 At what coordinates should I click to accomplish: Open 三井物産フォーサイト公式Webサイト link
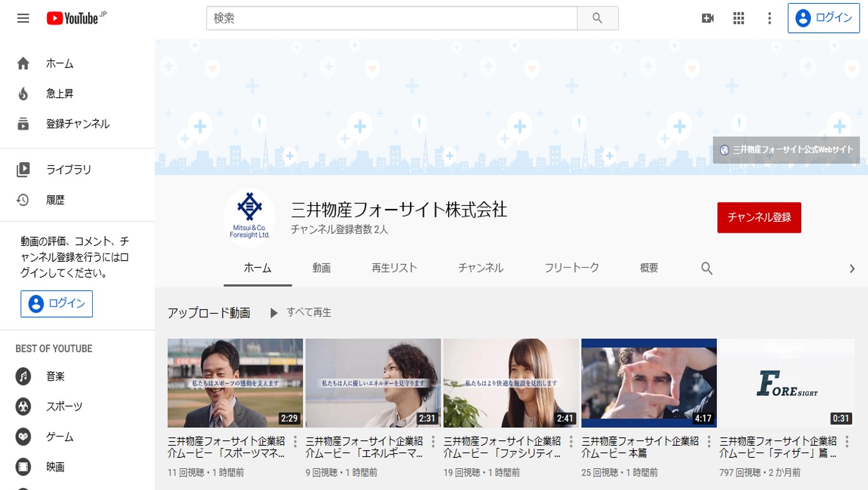pos(786,150)
